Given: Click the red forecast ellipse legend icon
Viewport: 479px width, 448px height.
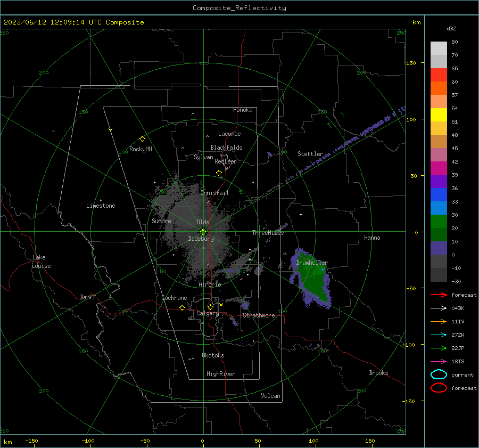Looking at the screenshot, I should (439, 388).
